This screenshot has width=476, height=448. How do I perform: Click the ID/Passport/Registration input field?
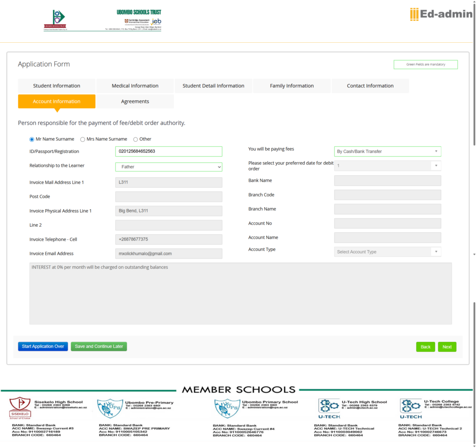pos(168,152)
